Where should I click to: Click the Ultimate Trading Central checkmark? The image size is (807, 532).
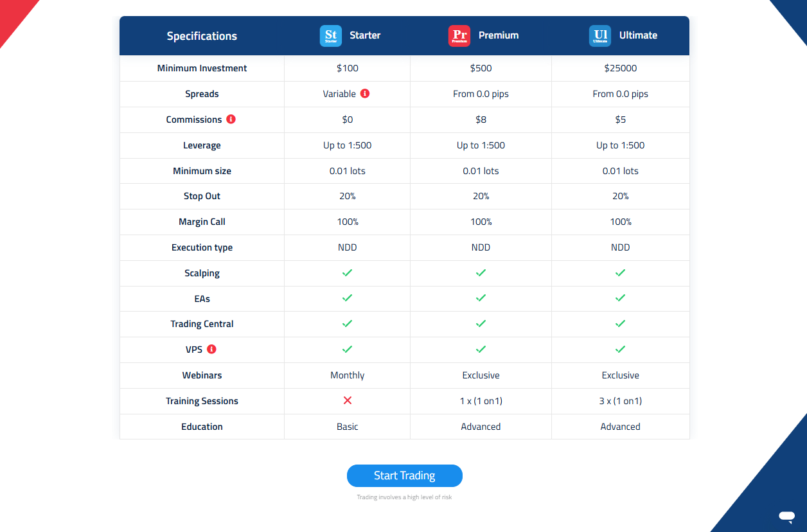tap(620, 324)
